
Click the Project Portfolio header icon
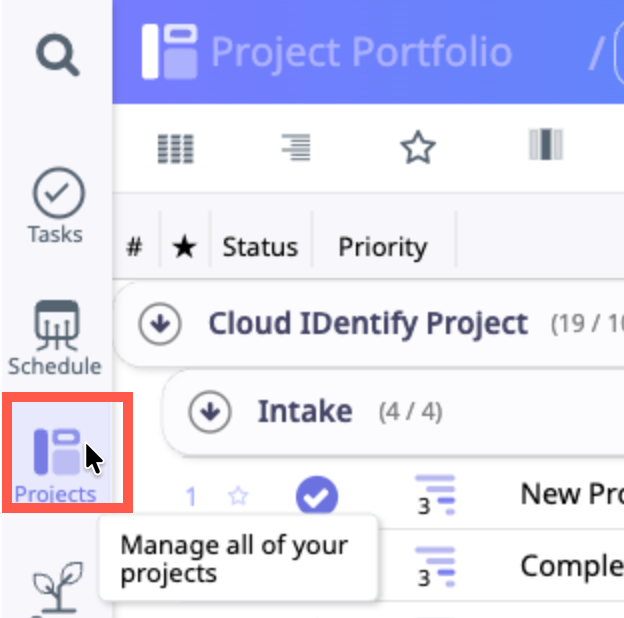click(168, 51)
